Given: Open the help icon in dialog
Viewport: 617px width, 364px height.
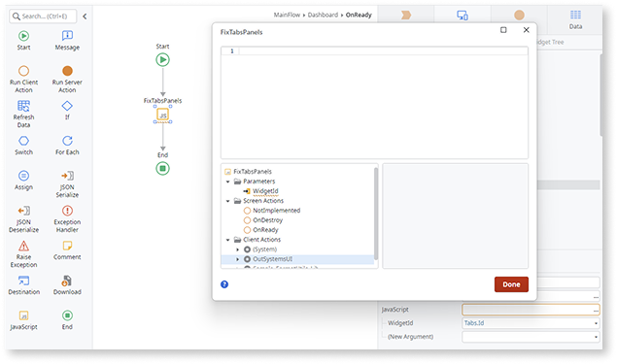Looking at the screenshot, I should (x=224, y=284).
